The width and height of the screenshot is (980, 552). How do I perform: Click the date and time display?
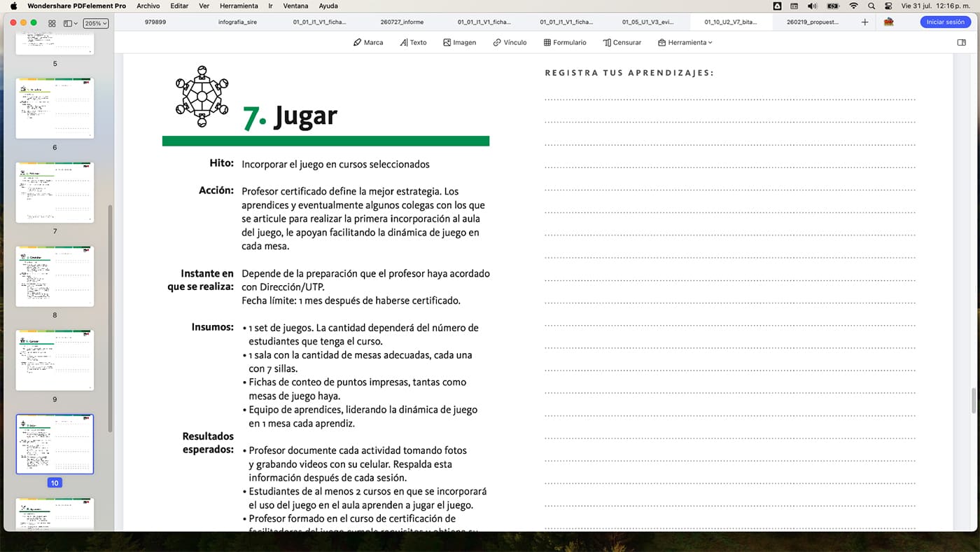click(935, 6)
